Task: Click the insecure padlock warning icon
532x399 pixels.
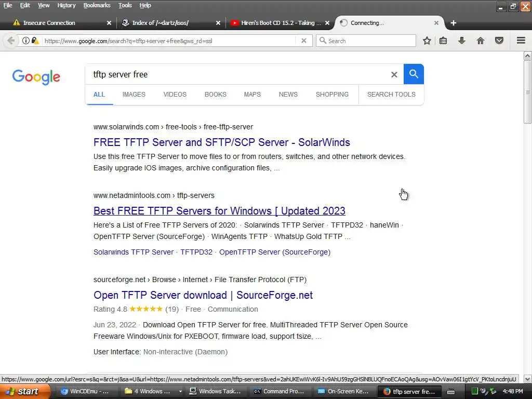Action: point(35,41)
